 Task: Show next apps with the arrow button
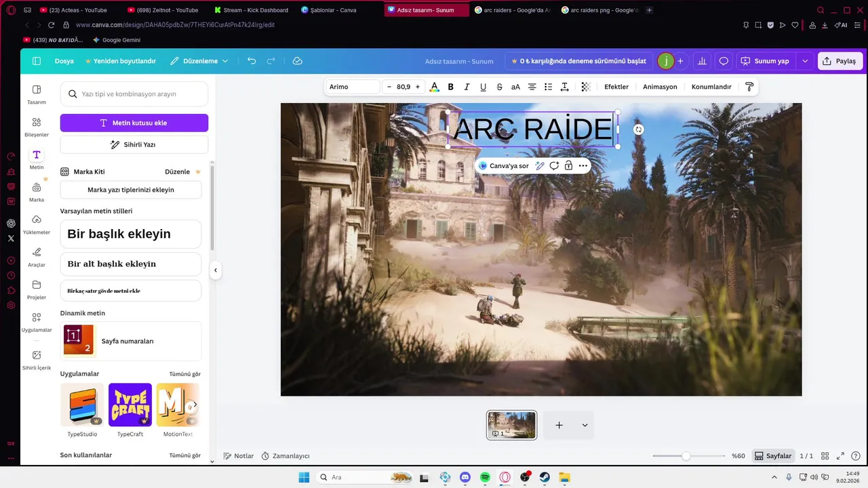pyautogui.click(x=195, y=405)
